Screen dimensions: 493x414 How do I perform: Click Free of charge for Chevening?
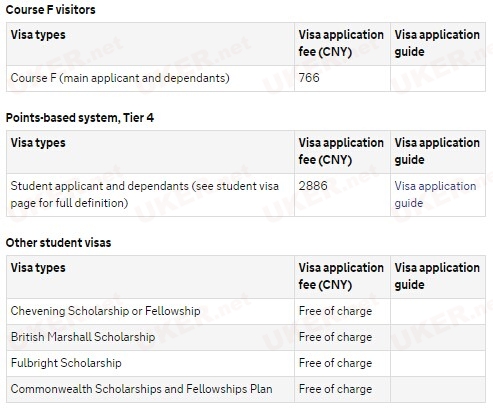[335, 311]
